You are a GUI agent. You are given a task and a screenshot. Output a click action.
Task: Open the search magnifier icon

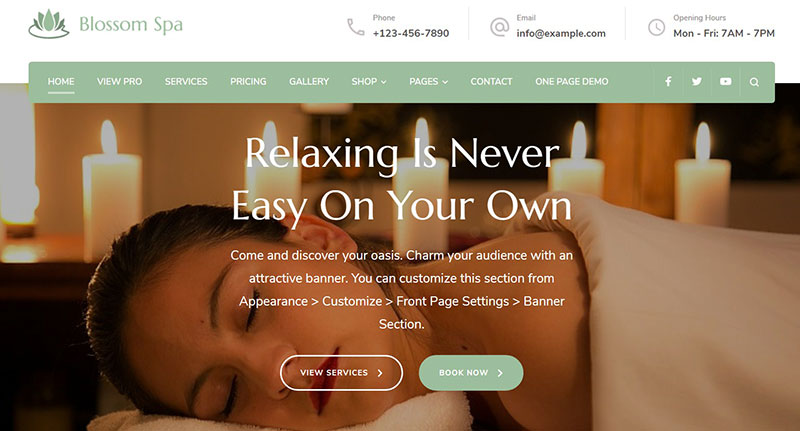(754, 82)
